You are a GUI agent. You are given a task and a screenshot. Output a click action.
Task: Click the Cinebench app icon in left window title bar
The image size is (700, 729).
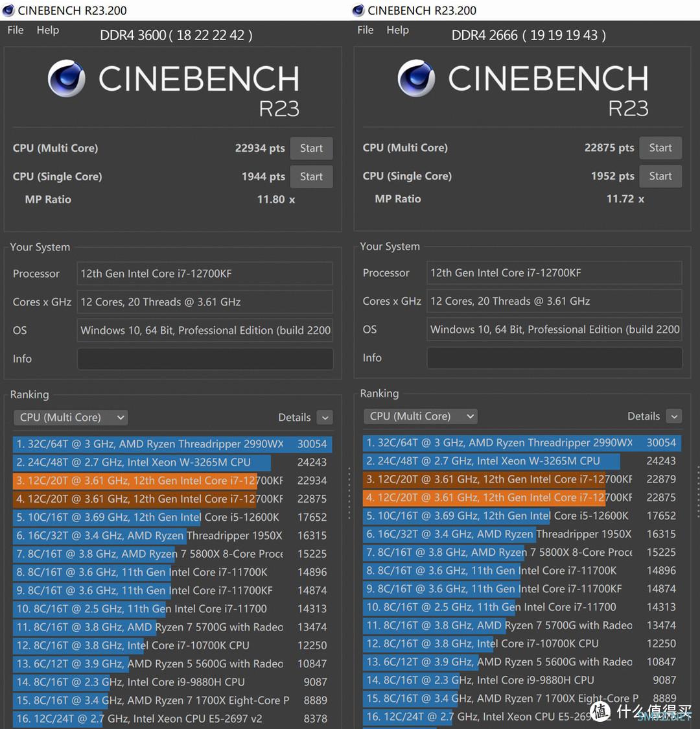tap(9, 10)
